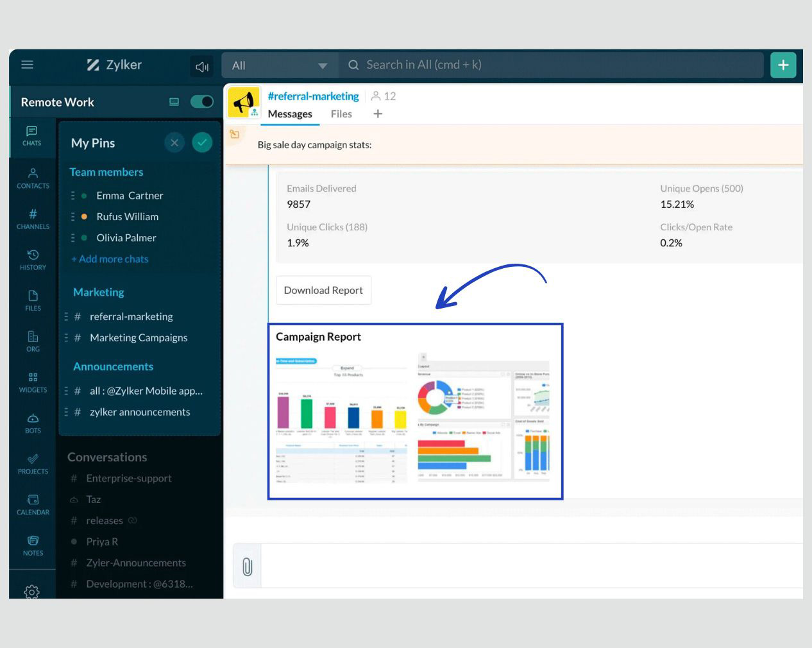Open the Enterprise-support conversation
The image size is (812, 648).
tap(128, 479)
